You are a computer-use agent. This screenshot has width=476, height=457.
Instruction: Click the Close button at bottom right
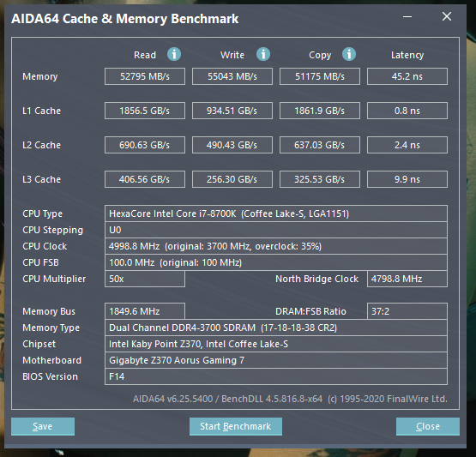pos(428,426)
